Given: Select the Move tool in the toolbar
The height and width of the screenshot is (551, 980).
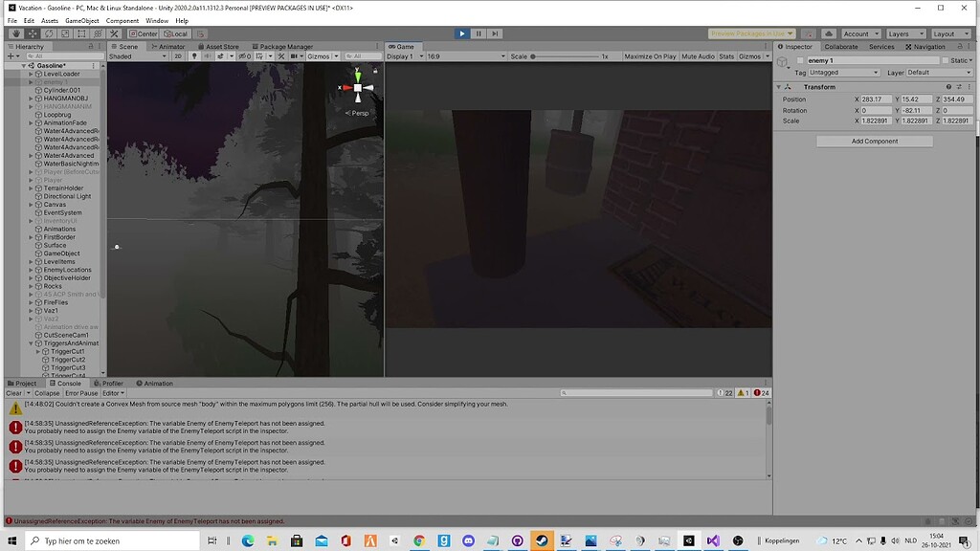Looking at the screenshot, I should [32, 33].
